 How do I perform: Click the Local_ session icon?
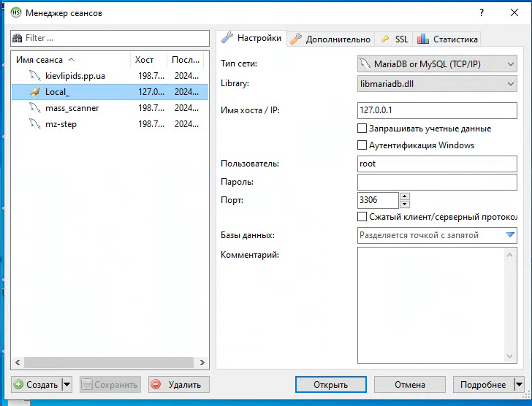[34, 92]
